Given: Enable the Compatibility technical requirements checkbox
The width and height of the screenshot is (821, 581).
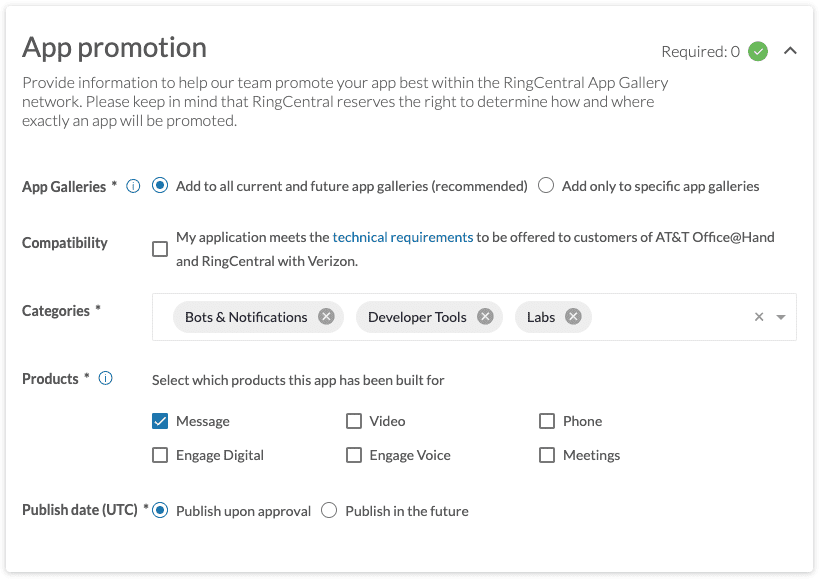Looking at the screenshot, I should 160,249.
